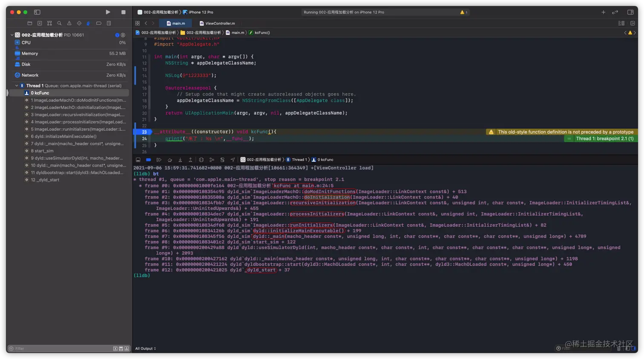Step out of the function
Image resolution: width=644 pixels, height=359 pixels.
(x=190, y=160)
